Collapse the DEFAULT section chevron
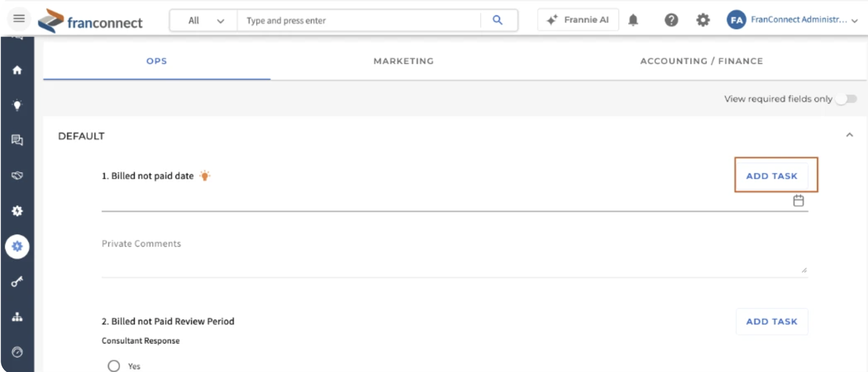This screenshot has width=868, height=372. (x=849, y=135)
